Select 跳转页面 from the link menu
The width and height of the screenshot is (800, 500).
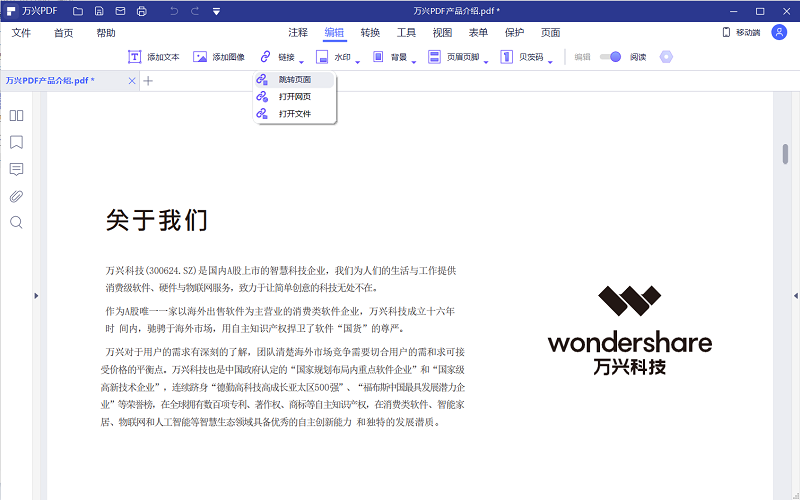[x=294, y=79]
